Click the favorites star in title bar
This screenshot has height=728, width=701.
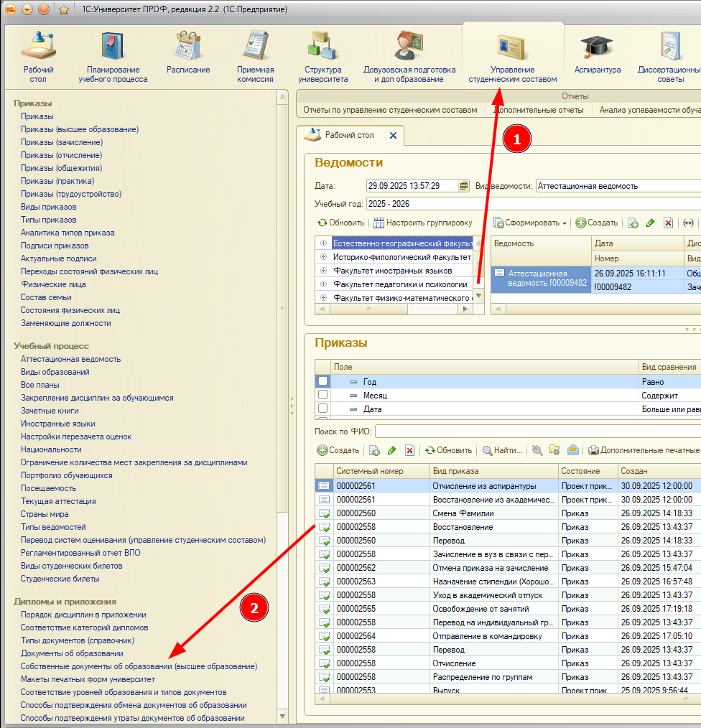click(x=63, y=9)
